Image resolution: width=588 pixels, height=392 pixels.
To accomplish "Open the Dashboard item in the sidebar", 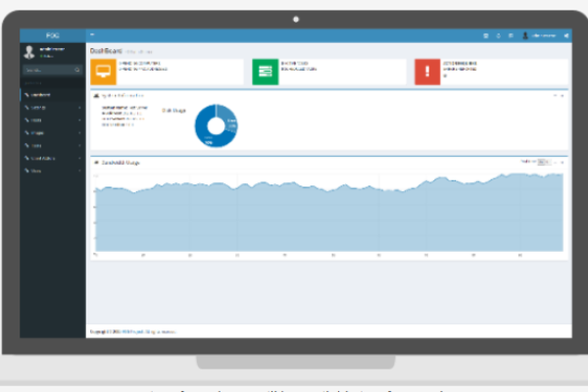I will 39,94.
